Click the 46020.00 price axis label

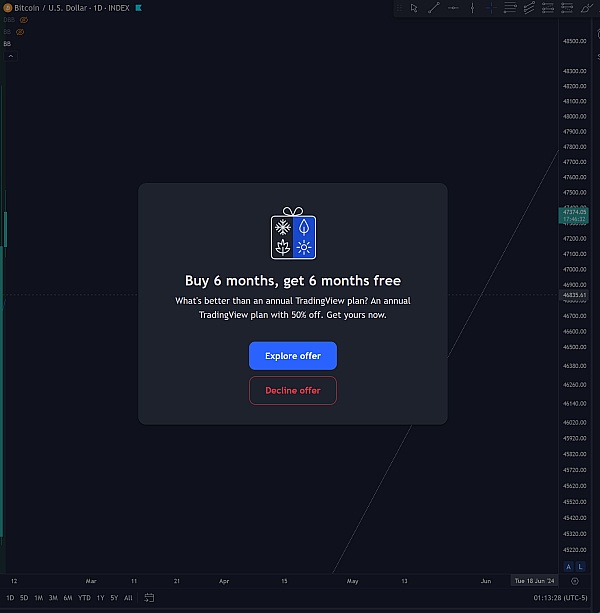click(x=574, y=423)
